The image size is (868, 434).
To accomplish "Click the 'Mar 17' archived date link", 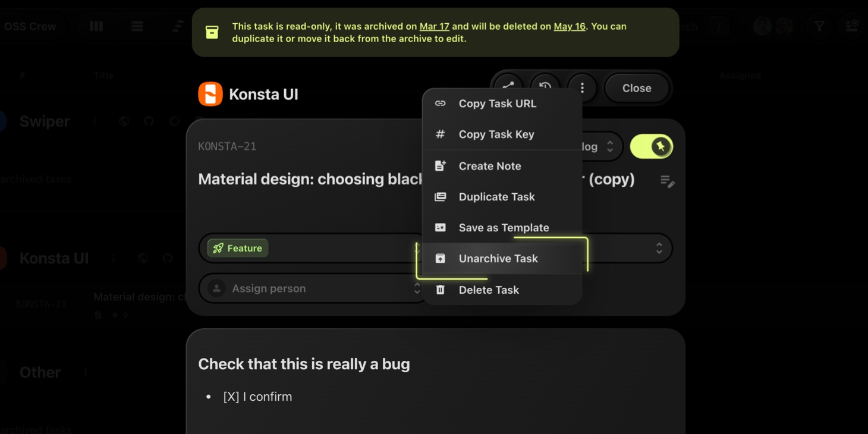I will pyautogui.click(x=434, y=26).
